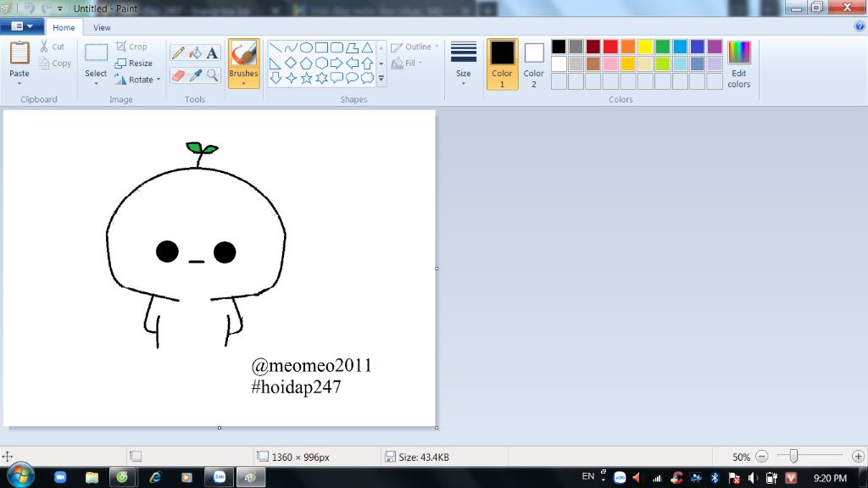Select the Eraser tool

(178, 75)
